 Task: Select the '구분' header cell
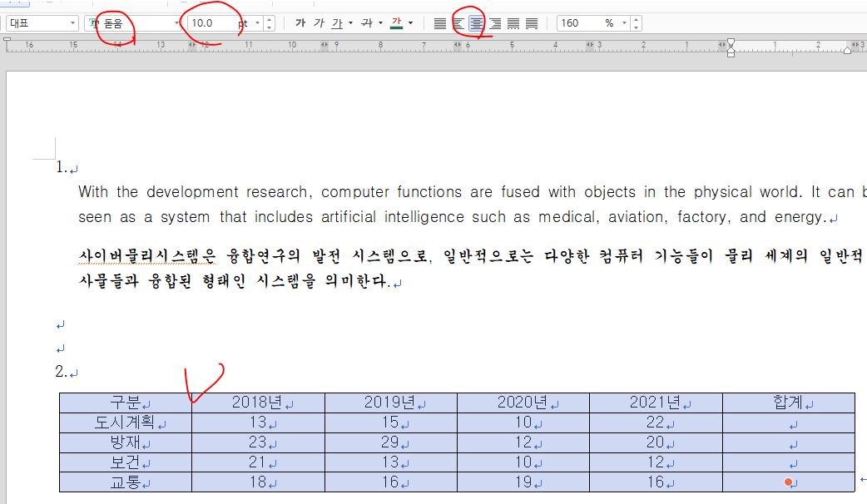point(126,403)
